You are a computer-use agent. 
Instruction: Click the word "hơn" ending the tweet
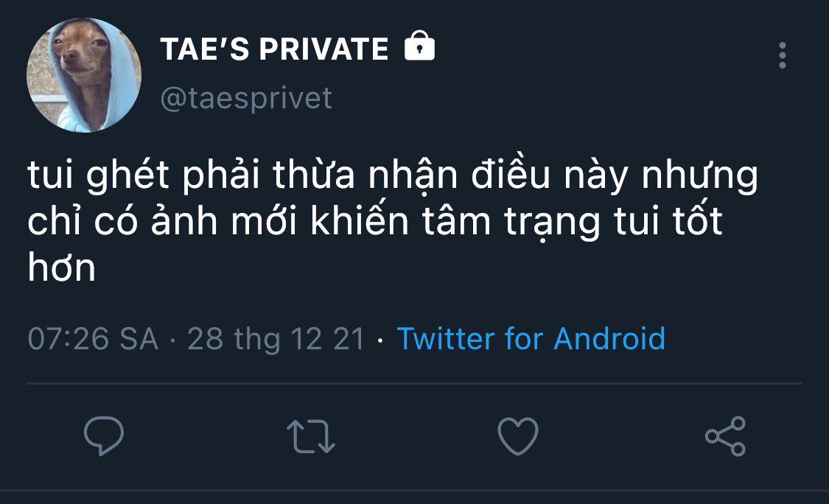62,267
